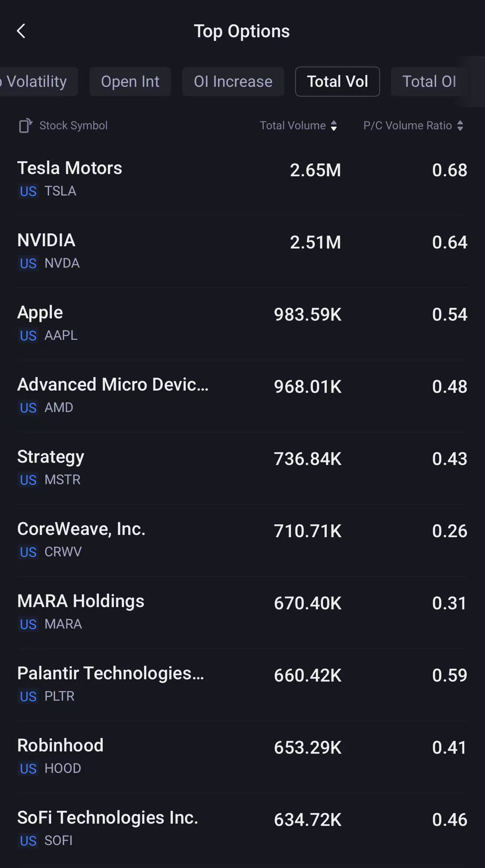Screen dimensions: 485x868
Task: Select the Total Vol tab
Action: point(337,81)
